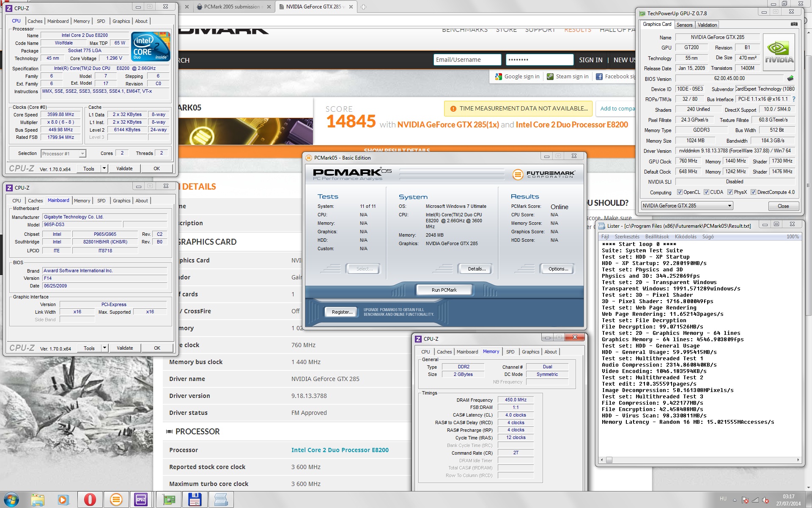
Task: Click the blue floppy disk taskbar icon
Action: 195,500
